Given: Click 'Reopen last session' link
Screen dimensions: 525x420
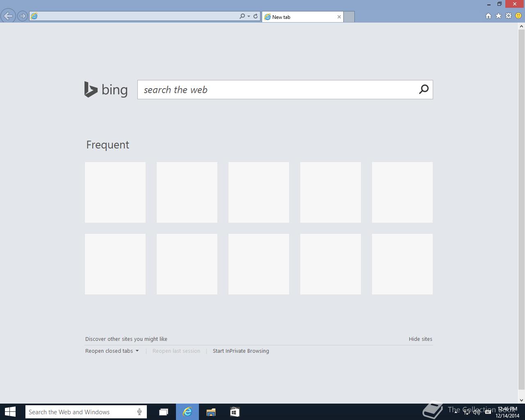Looking at the screenshot, I should pyautogui.click(x=176, y=351).
